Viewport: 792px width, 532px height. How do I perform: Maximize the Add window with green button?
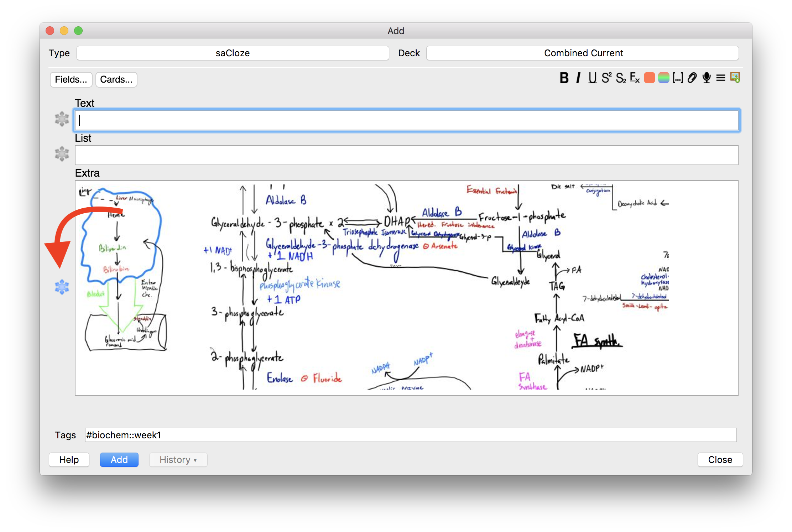[78, 31]
